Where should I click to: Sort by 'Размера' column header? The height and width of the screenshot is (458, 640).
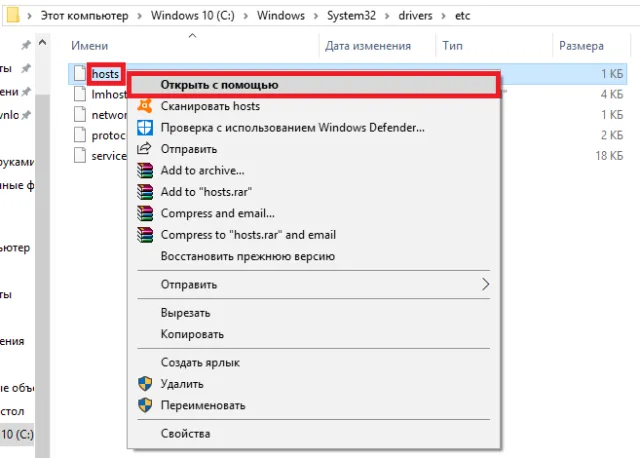point(581,45)
